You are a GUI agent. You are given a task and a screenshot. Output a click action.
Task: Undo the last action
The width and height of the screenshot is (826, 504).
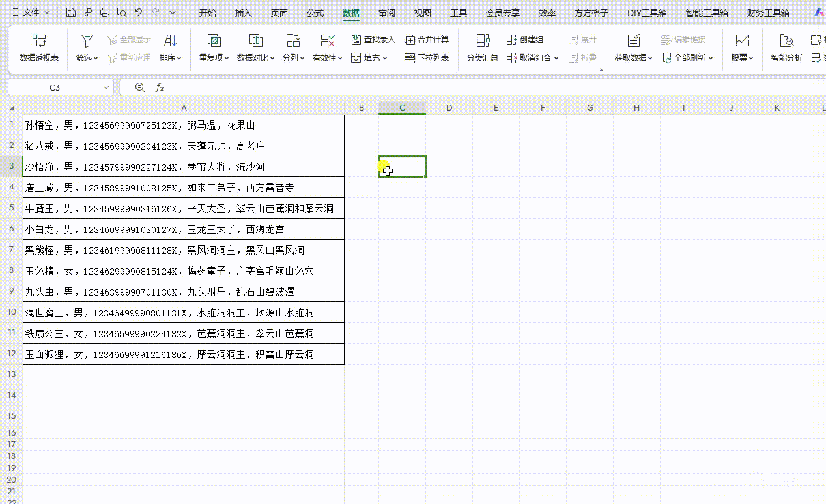139,12
